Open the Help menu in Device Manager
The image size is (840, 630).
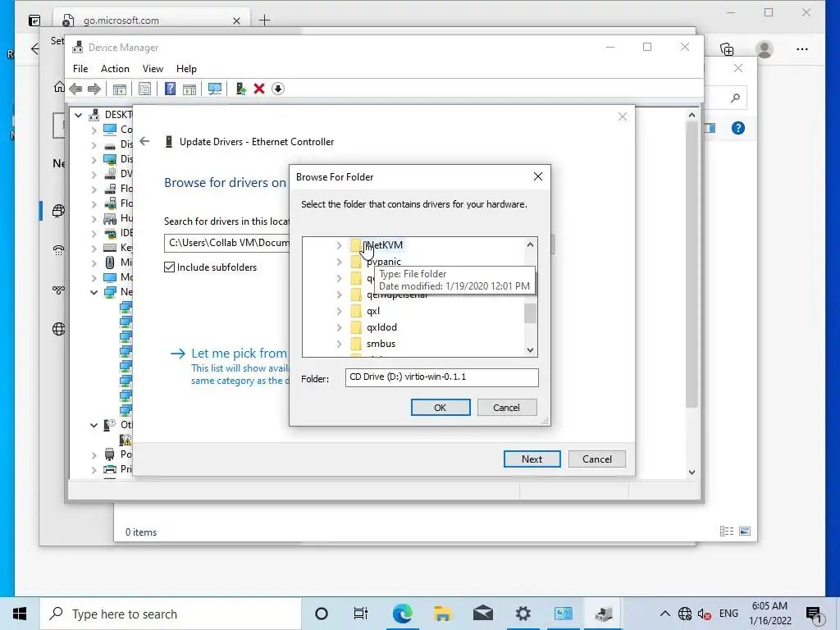(x=186, y=69)
